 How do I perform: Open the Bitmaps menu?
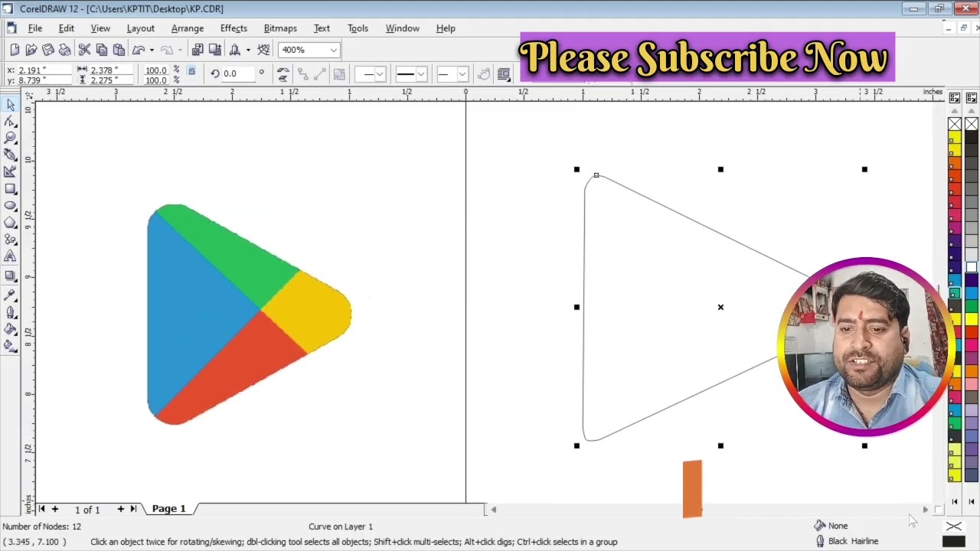[x=280, y=28]
